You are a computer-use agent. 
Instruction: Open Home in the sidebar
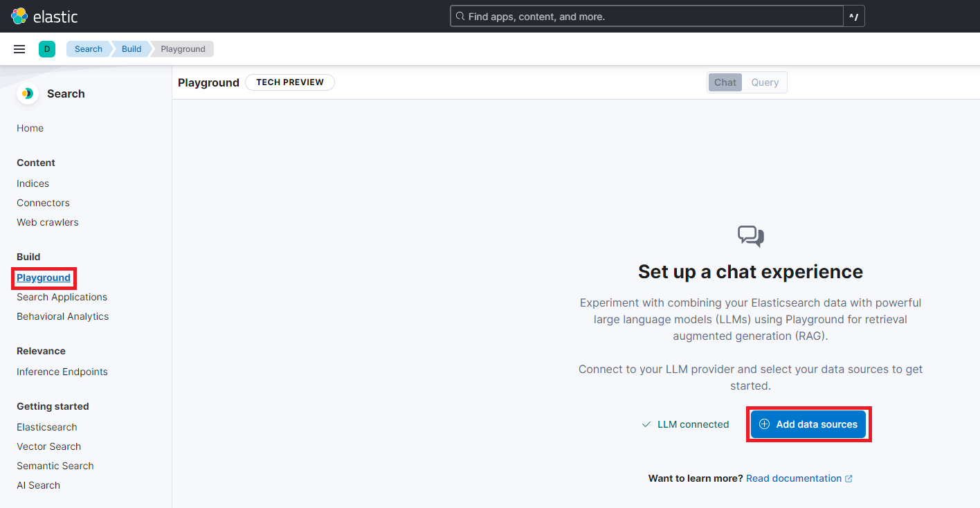point(30,128)
